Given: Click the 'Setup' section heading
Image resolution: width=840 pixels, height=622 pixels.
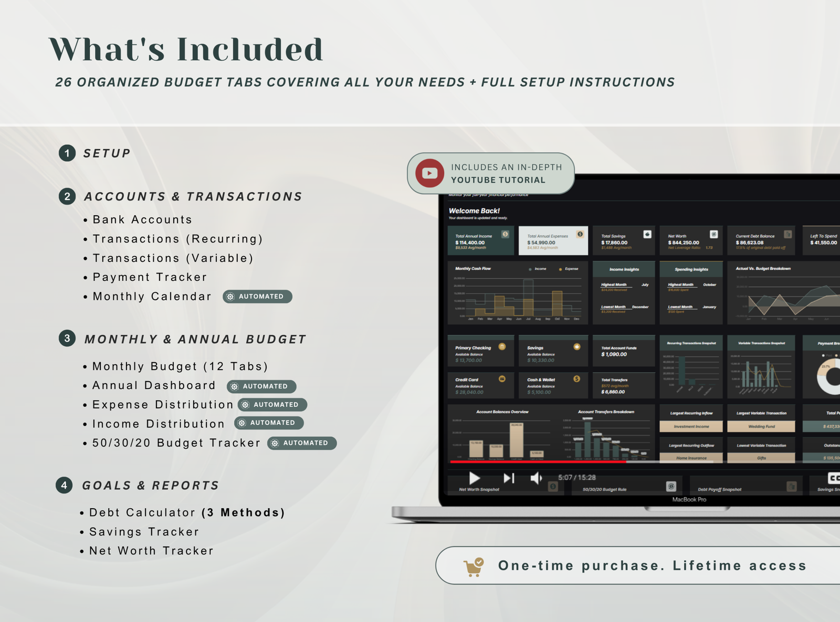Looking at the screenshot, I should click(x=107, y=153).
